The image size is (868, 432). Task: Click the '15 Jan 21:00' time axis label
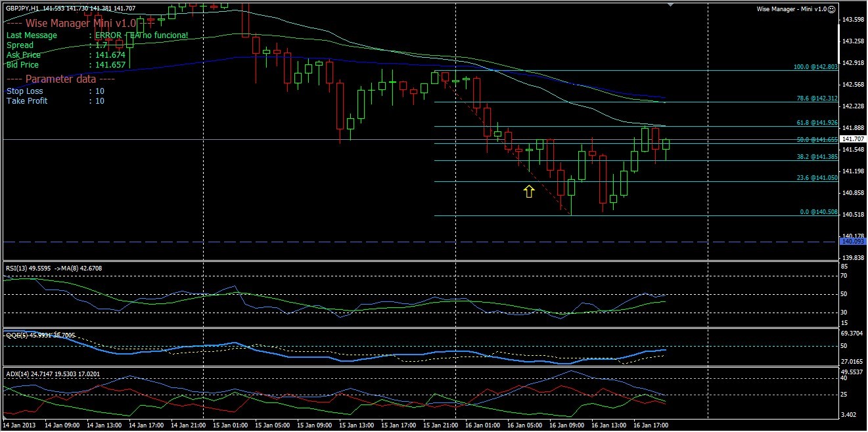tap(442, 425)
